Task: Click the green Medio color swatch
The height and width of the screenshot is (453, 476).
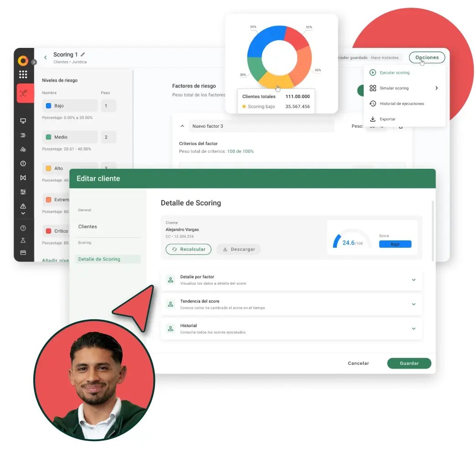Action: click(48, 137)
